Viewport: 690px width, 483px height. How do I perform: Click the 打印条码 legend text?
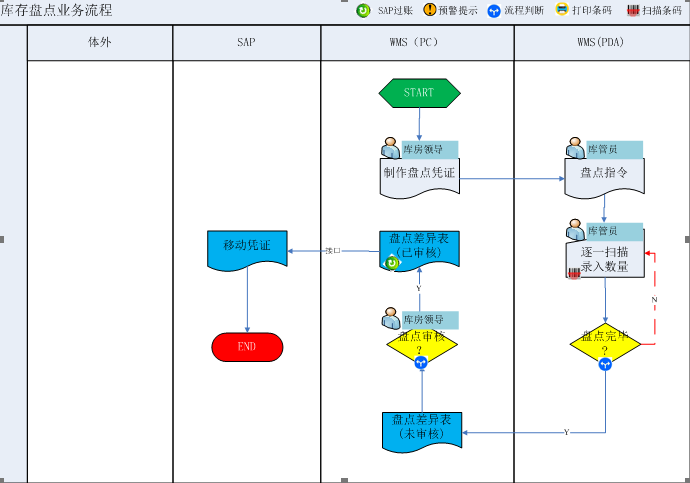(592, 11)
